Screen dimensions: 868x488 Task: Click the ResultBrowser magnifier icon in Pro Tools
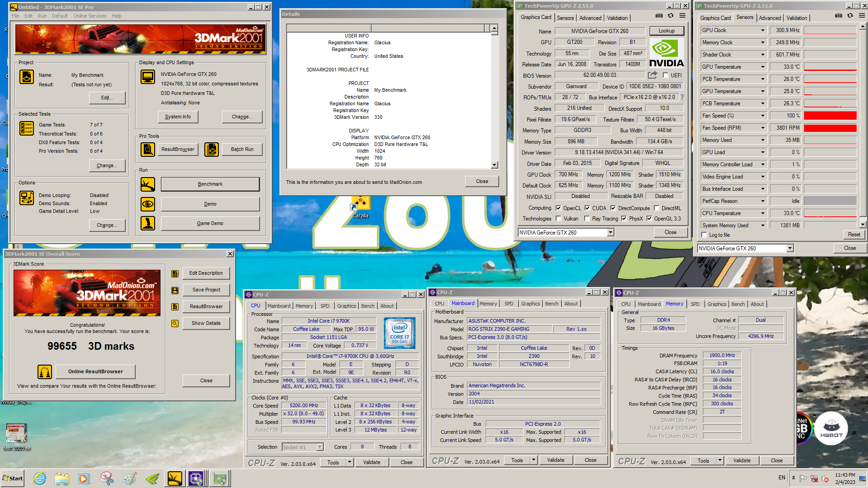[148, 149]
